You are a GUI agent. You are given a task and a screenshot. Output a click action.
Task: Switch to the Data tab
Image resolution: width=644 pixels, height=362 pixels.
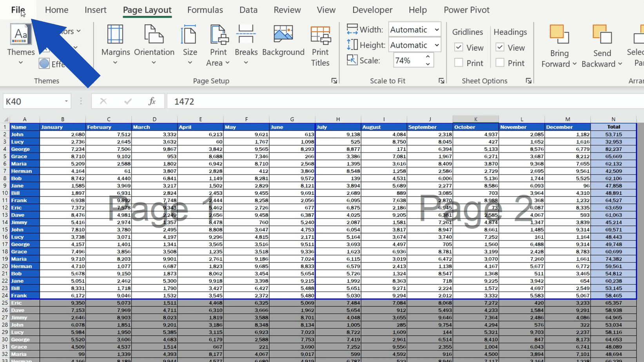249,10
